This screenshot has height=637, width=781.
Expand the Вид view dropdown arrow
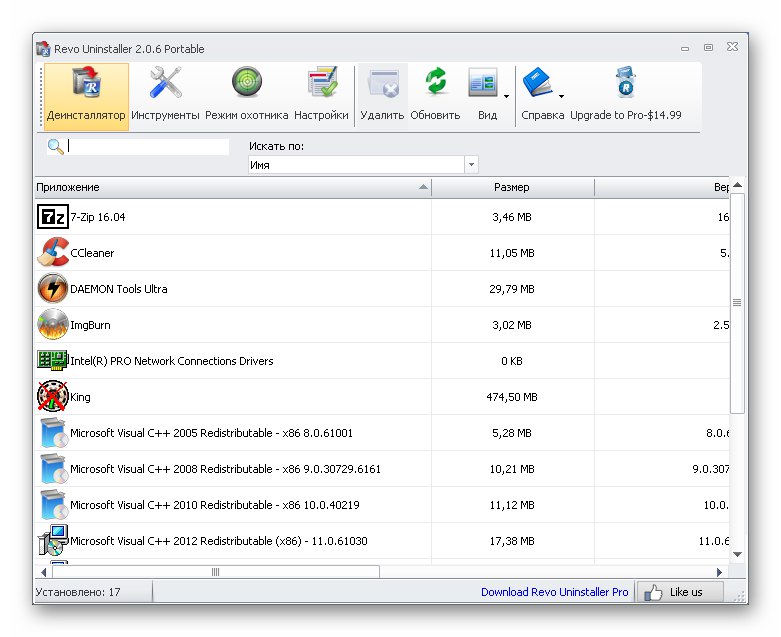(506, 96)
